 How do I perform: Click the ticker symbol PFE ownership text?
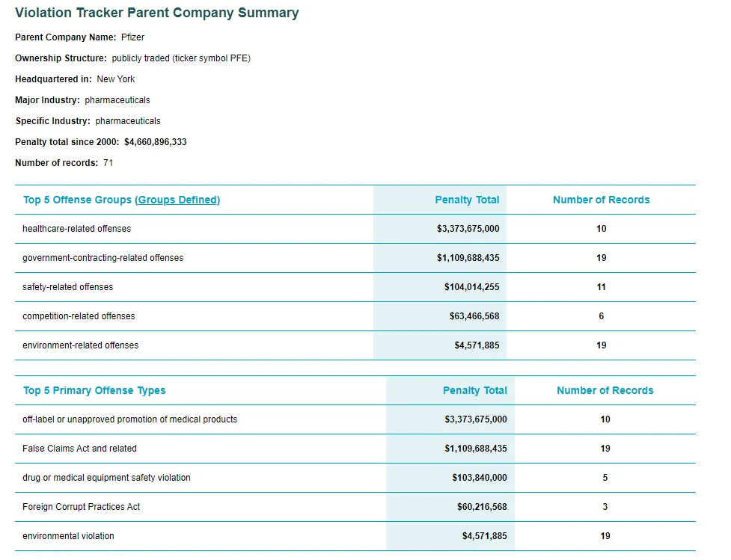[181, 58]
